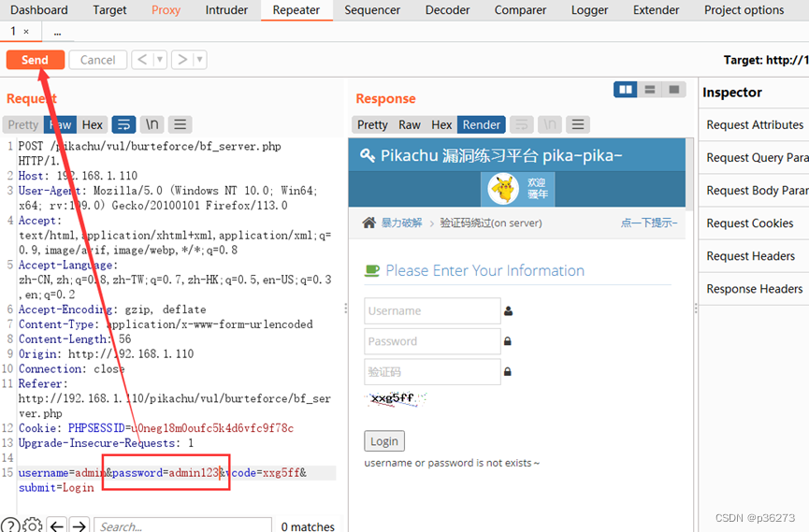Switch response view to Hex
The width and height of the screenshot is (809, 532).
click(441, 125)
